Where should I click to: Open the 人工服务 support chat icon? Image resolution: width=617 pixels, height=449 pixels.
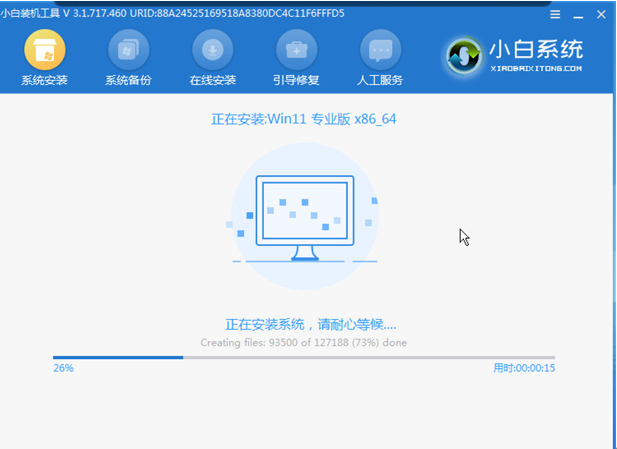point(380,50)
